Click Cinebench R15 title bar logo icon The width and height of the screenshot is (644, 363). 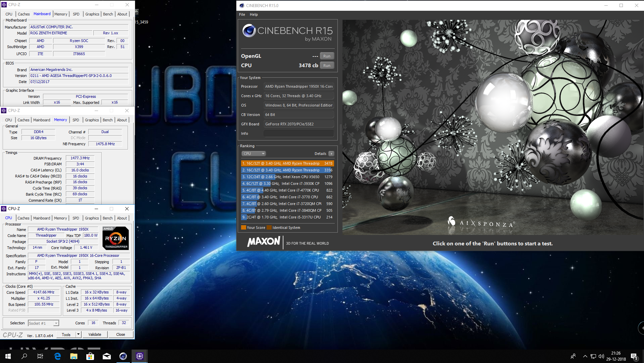click(x=242, y=5)
